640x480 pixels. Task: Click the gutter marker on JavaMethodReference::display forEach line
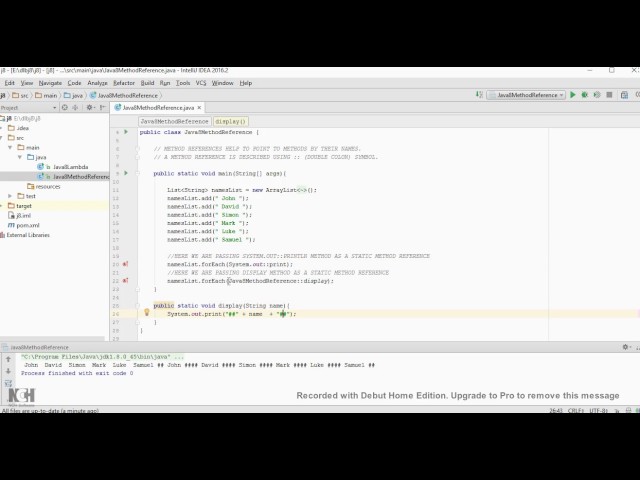(126, 280)
